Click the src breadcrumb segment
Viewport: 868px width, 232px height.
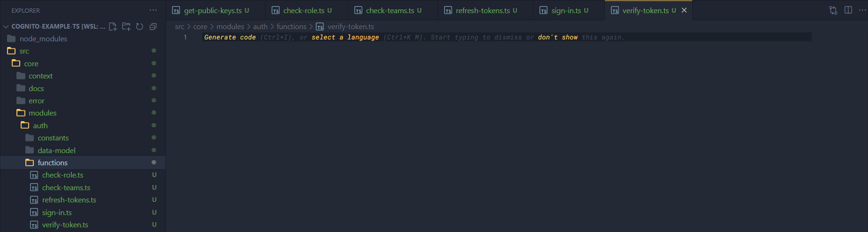click(180, 27)
